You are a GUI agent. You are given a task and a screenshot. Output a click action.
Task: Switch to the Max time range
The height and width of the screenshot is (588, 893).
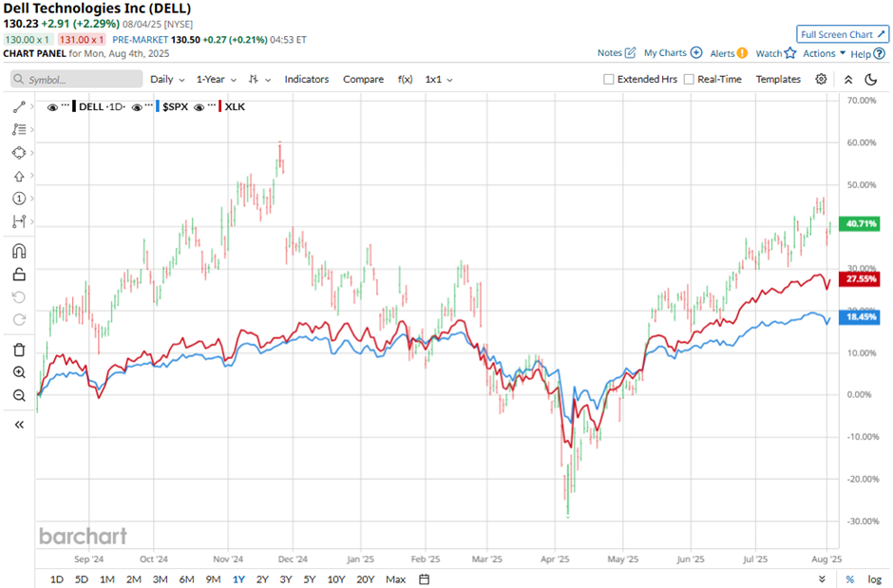(x=395, y=579)
